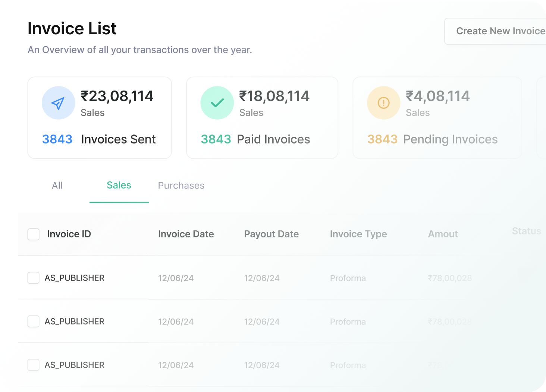This screenshot has width=546, height=392.
Task: Check the second AS_PUBLISHER row checkbox
Action: click(34, 322)
